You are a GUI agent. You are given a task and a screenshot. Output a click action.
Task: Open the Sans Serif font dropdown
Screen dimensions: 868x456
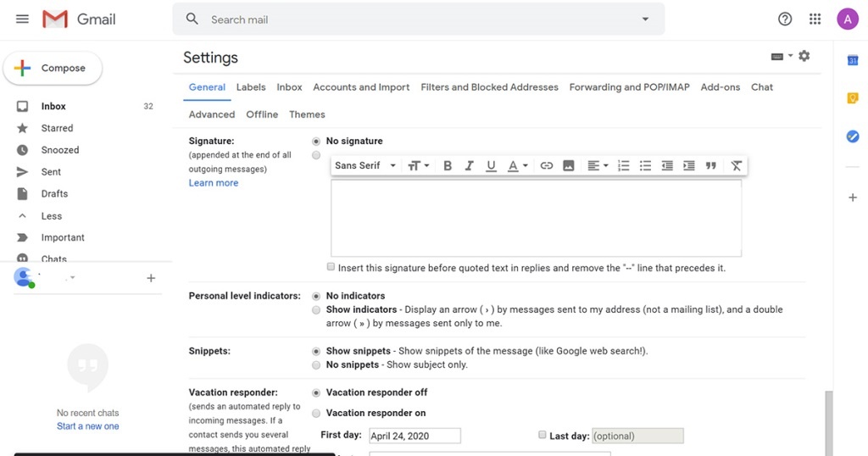tap(365, 166)
